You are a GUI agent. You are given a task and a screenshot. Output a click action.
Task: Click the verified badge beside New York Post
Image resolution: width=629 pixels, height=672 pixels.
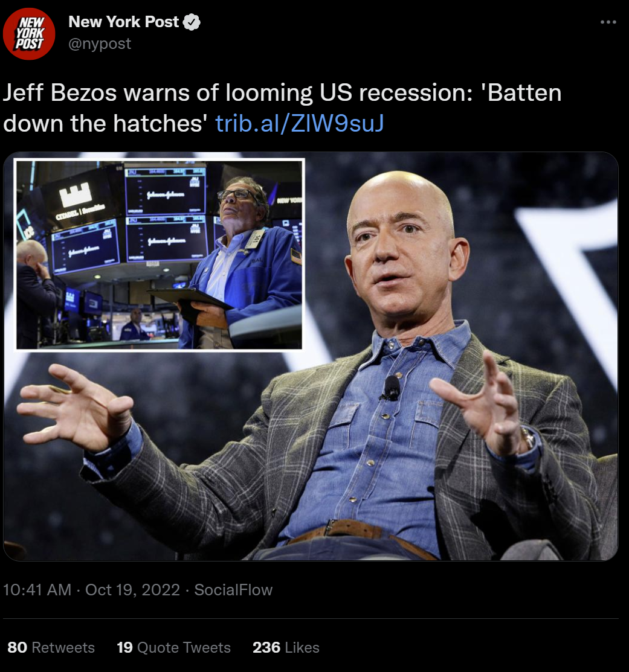[x=192, y=22]
